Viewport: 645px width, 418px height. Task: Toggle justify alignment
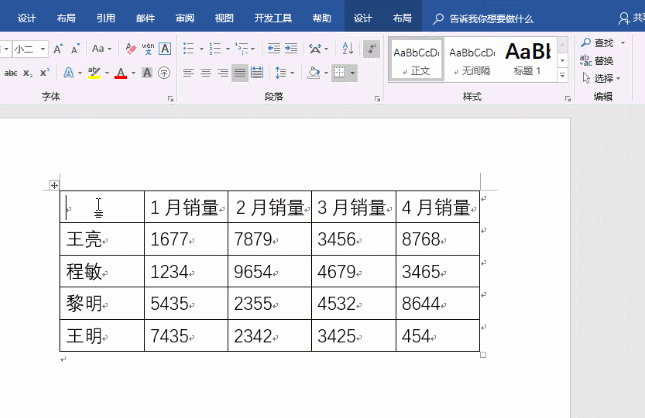click(x=240, y=73)
